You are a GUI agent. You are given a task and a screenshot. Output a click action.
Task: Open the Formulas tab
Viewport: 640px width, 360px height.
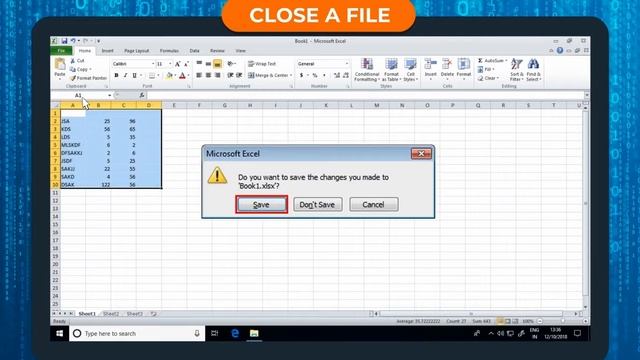coord(169,51)
